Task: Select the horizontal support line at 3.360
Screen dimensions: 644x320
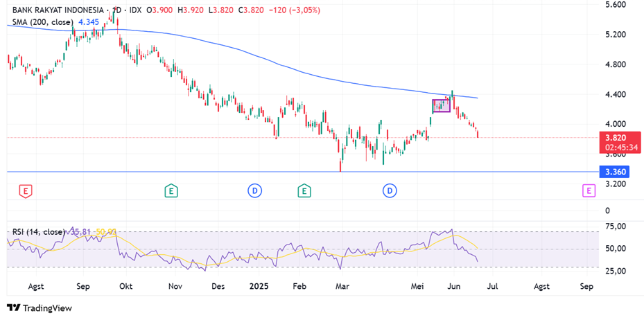Action: pos(208,172)
